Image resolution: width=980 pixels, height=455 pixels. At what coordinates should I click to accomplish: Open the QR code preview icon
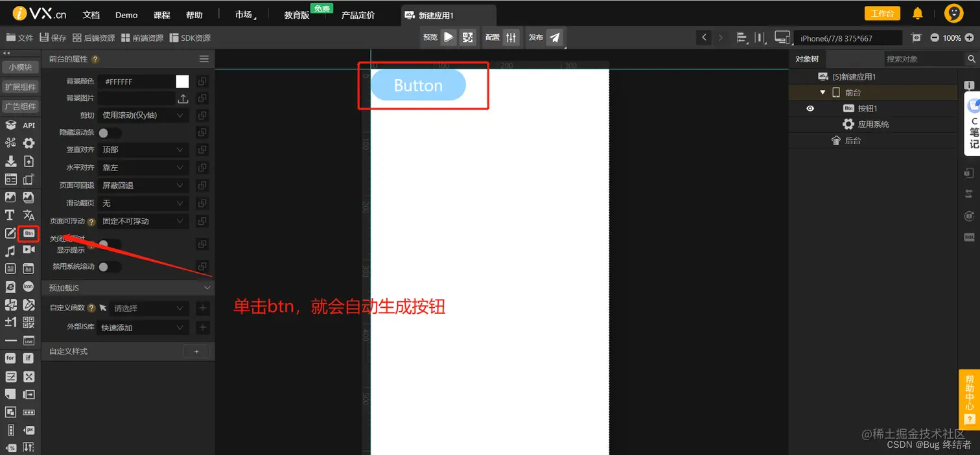(x=468, y=37)
